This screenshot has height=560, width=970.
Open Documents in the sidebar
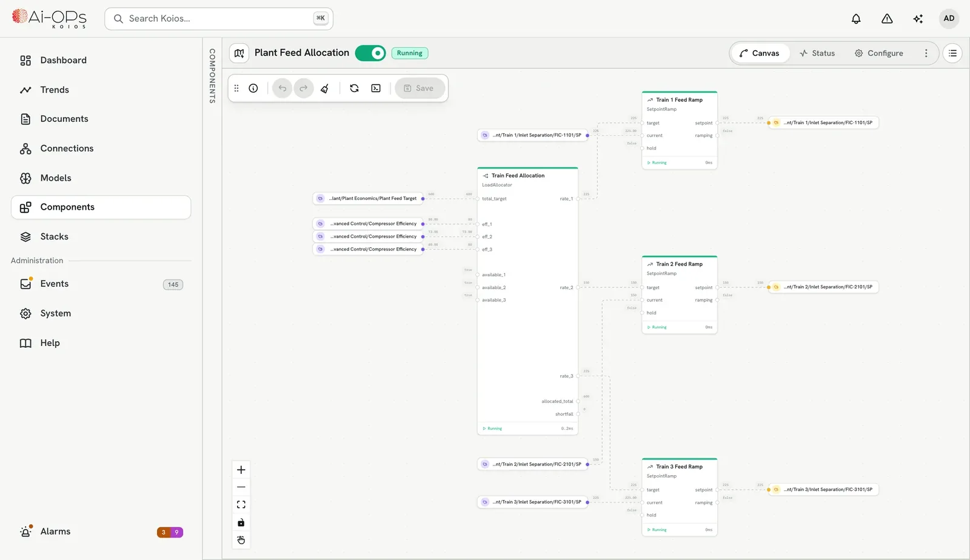[x=101, y=119]
